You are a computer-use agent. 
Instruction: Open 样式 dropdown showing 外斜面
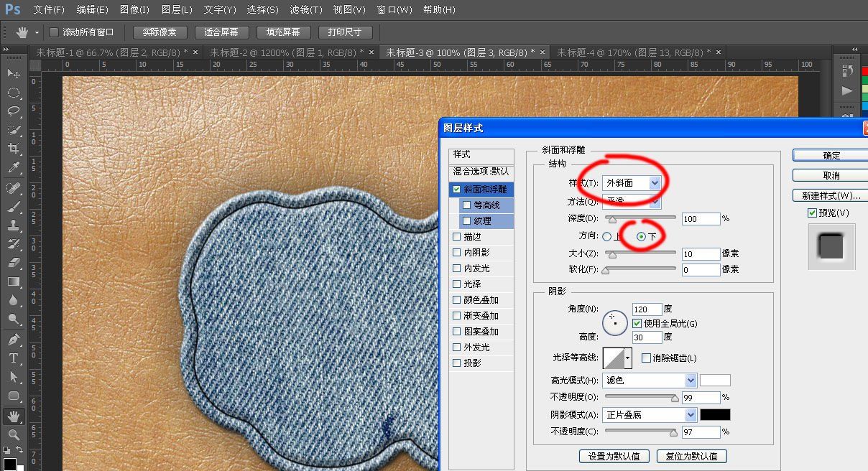click(632, 183)
